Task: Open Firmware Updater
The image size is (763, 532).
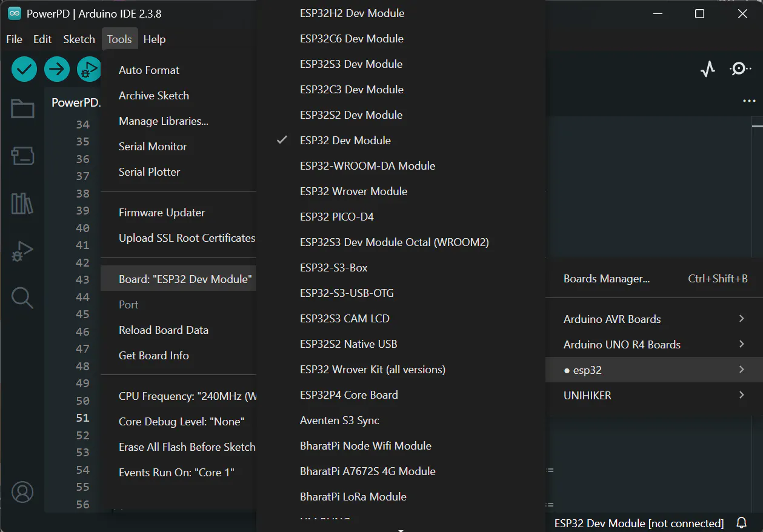Action: pos(179,213)
